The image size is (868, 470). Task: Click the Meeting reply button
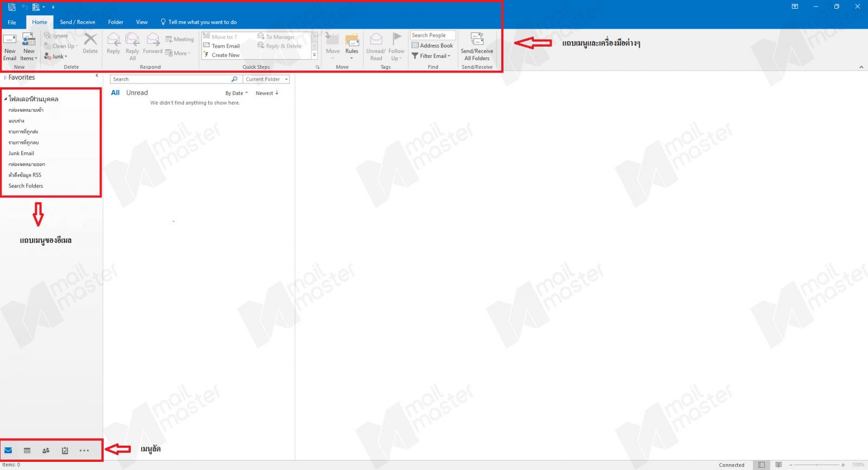click(x=180, y=39)
